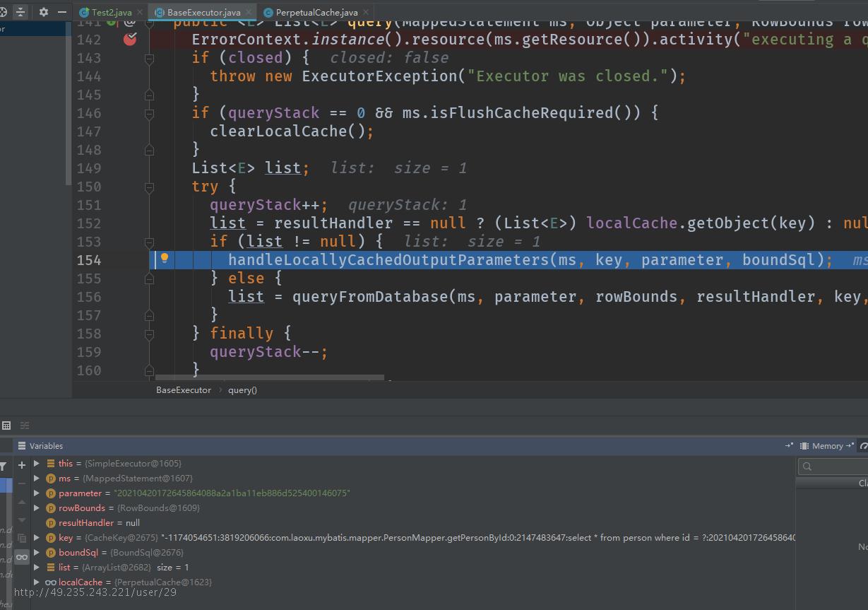The height and width of the screenshot is (610, 868).
Task: Expand the 'ms' MappedStatement variable
Action: [37, 479]
